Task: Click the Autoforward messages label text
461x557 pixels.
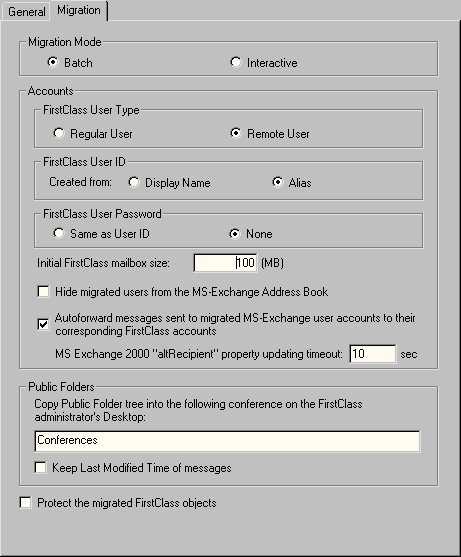Action: coord(235,324)
